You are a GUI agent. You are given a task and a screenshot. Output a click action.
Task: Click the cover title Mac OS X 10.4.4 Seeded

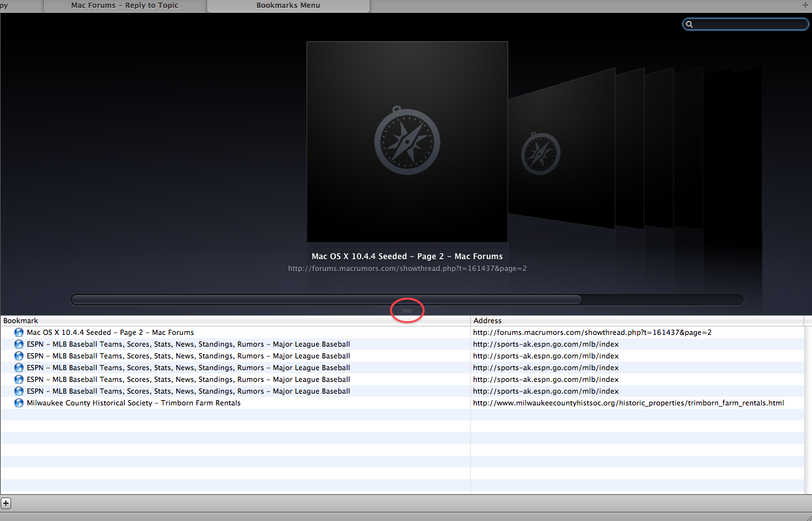click(407, 257)
